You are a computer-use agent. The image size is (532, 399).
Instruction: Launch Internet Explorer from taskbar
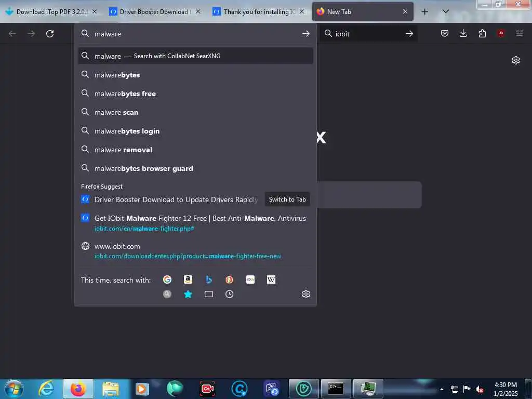(46, 389)
